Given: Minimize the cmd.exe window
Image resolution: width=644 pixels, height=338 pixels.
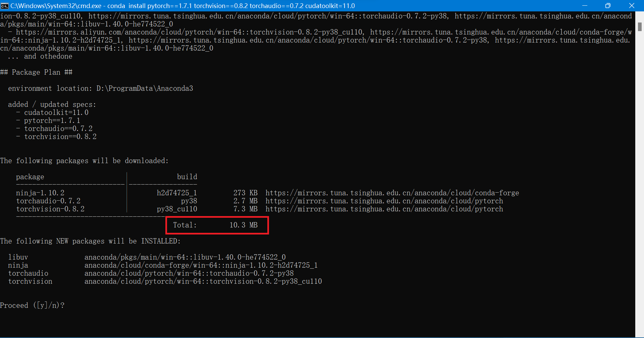Looking at the screenshot, I should tap(585, 6).
